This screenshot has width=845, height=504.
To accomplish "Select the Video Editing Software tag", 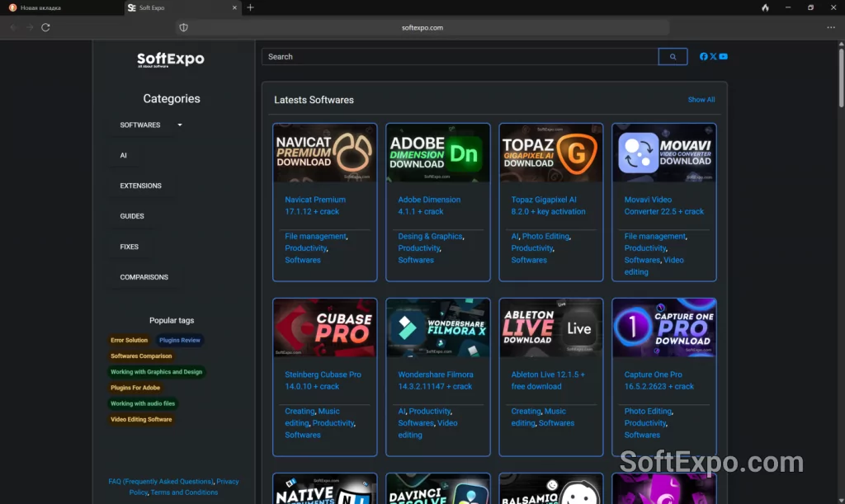I will [x=141, y=419].
